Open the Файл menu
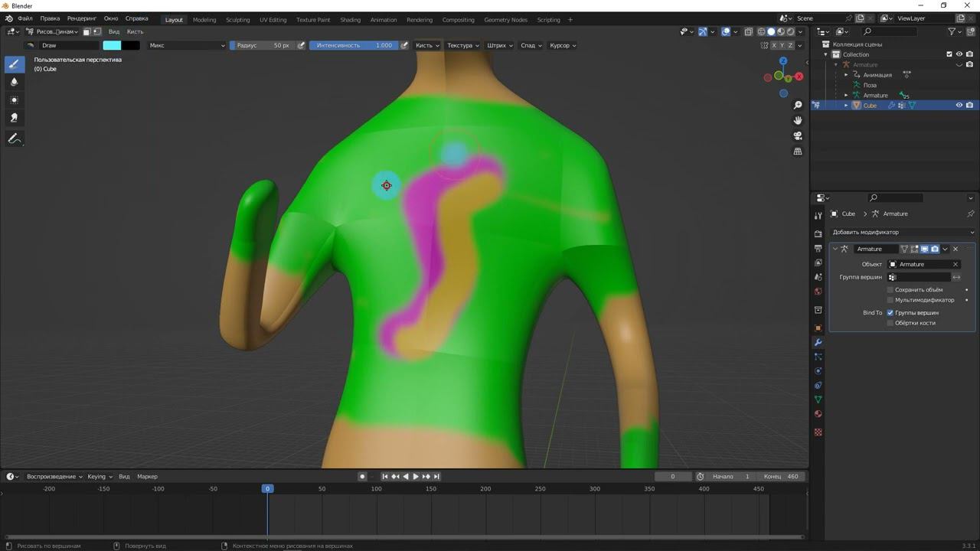The height and width of the screenshot is (551, 980). click(x=25, y=18)
